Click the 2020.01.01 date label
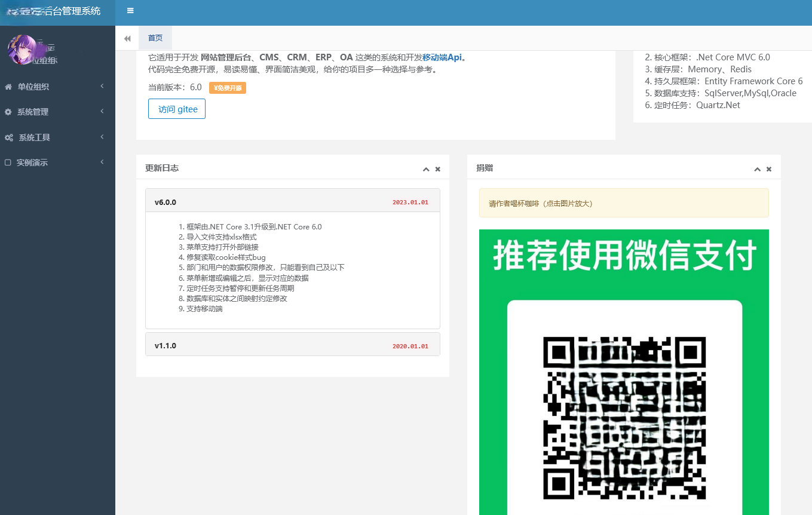This screenshot has width=812, height=515. 410,347
